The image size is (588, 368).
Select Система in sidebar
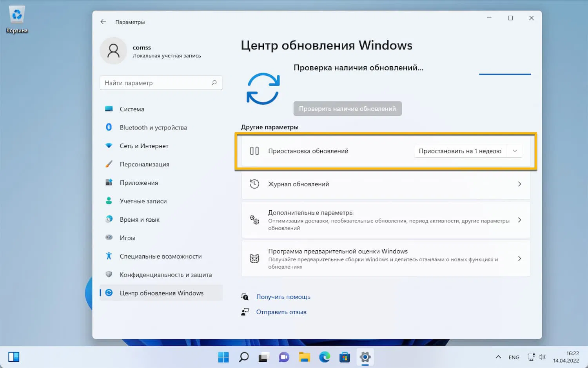161,109
